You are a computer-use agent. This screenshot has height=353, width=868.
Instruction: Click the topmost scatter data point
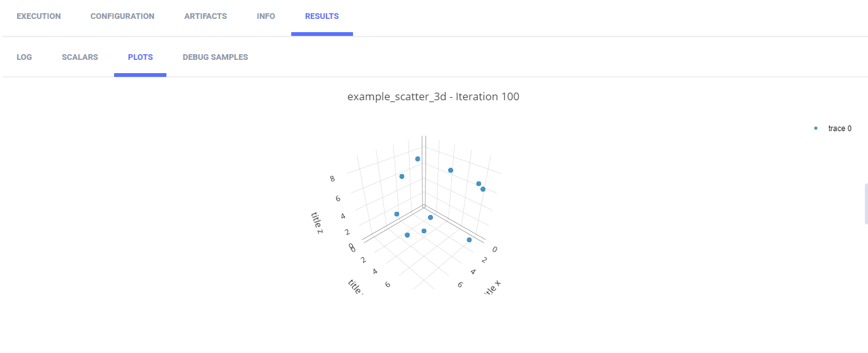(x=417, y=159)
